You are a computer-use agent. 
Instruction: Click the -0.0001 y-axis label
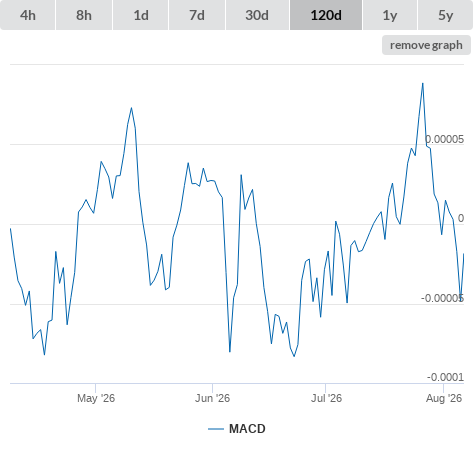point(445,377)
